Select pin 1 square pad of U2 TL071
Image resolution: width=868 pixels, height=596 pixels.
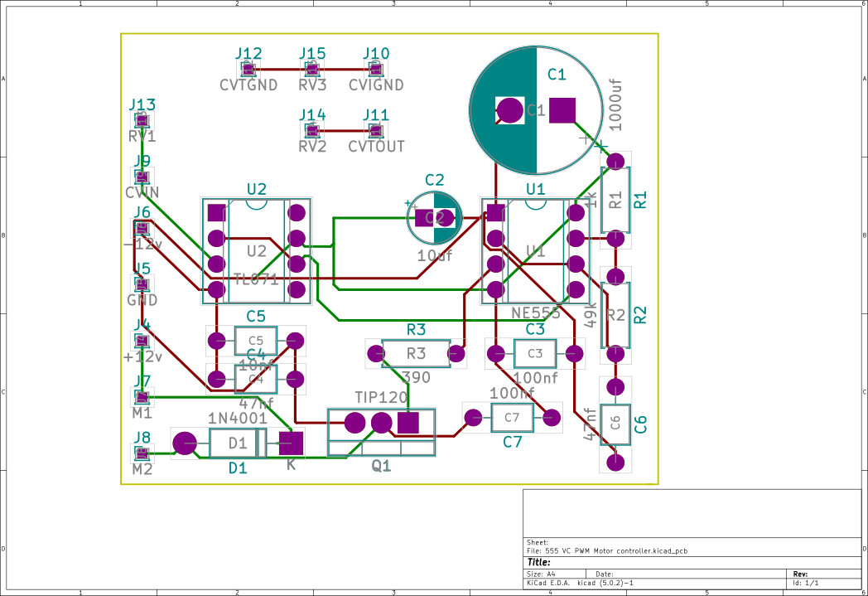[x=216, y=213]
